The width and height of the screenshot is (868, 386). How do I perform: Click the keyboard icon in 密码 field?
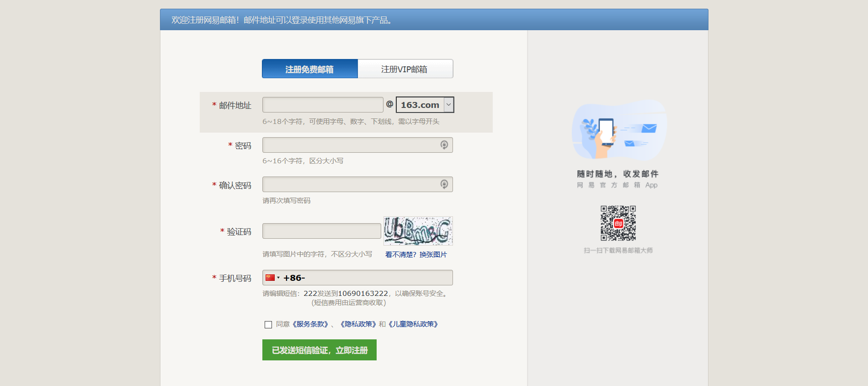click(x=444, y=145)
